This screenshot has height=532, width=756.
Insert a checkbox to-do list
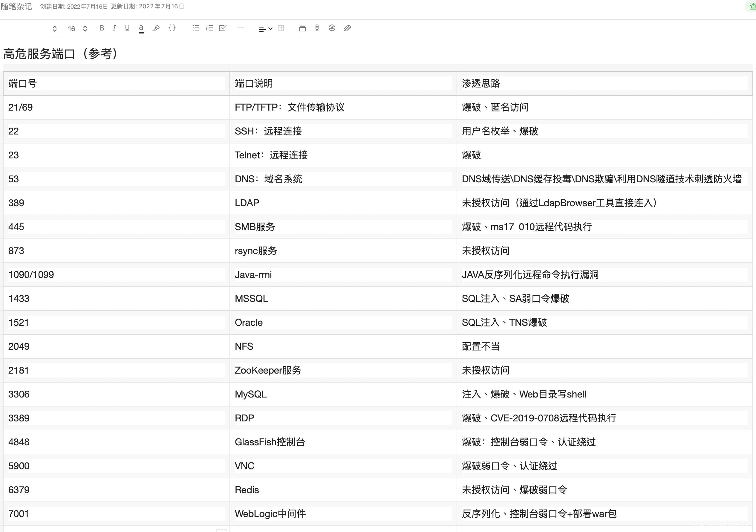tap(223, 28)
